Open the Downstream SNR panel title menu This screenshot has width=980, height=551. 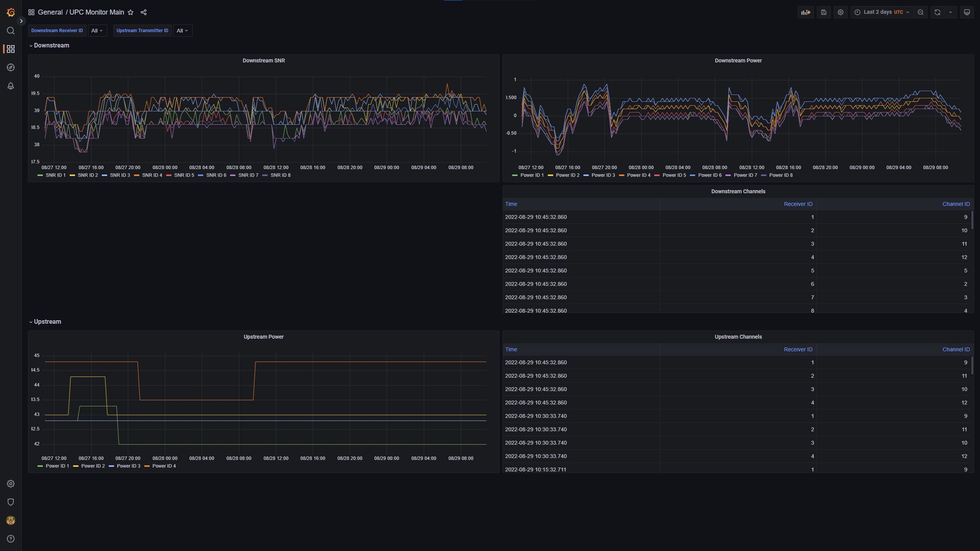point(263,60)
